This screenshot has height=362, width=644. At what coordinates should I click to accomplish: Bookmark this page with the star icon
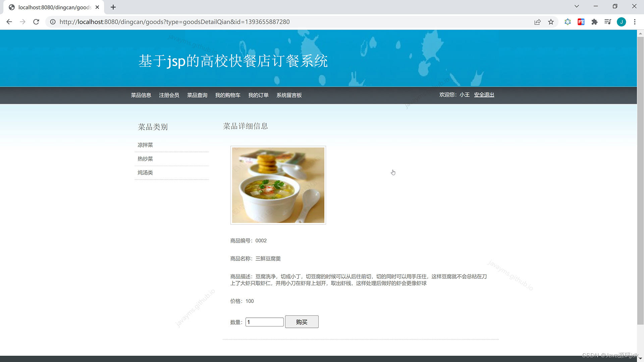(551, 22)
